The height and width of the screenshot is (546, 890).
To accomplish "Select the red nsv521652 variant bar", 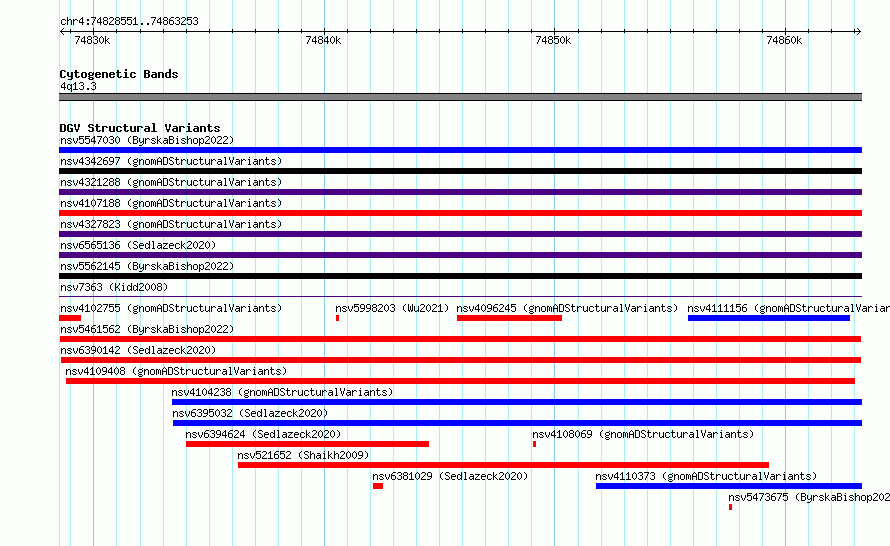I will [503, 465].
